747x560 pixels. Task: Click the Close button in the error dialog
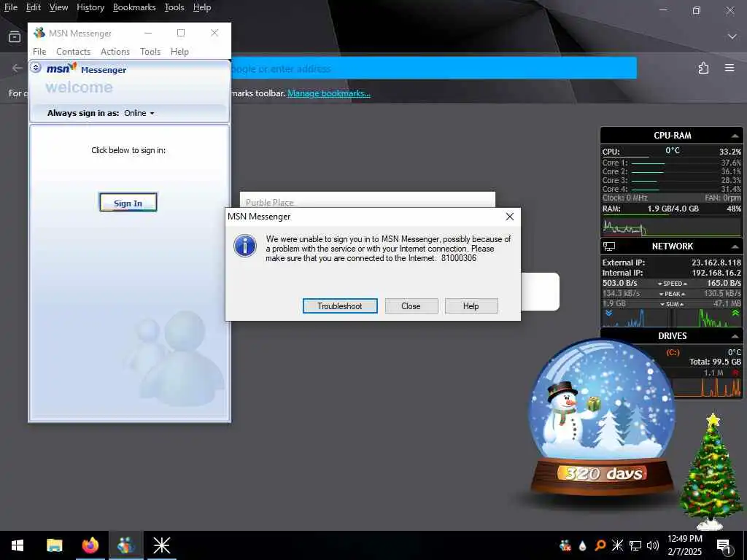pyautogui.click(x=411, y=306)
